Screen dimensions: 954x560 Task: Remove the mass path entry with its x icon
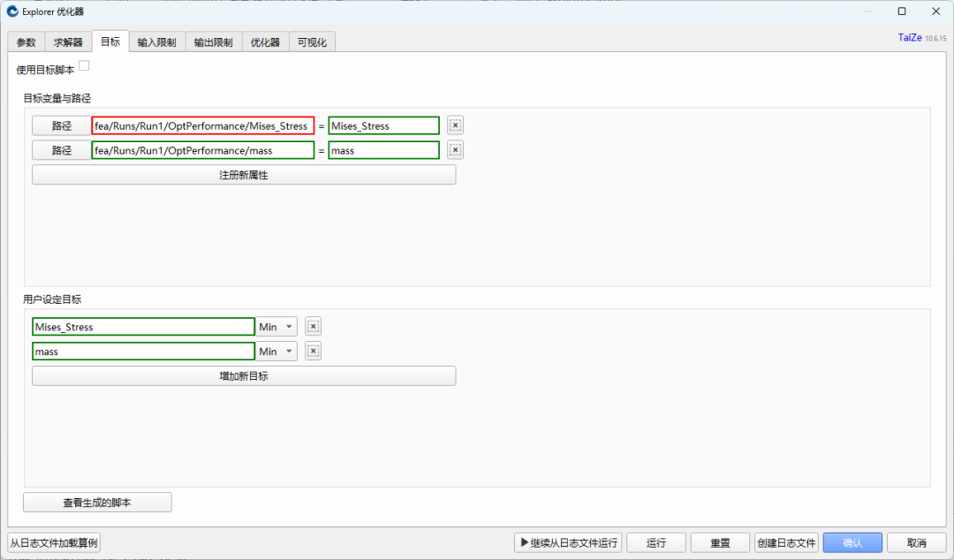[455, 149]
